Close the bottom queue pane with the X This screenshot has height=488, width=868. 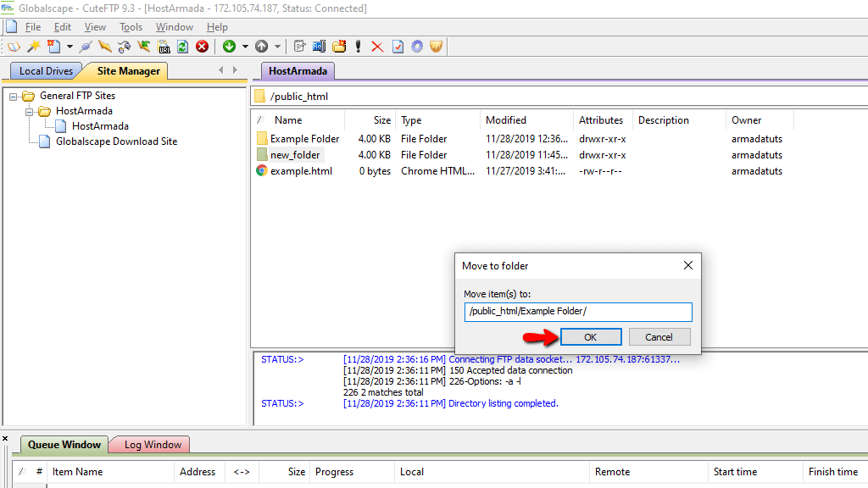click(5, 439)
